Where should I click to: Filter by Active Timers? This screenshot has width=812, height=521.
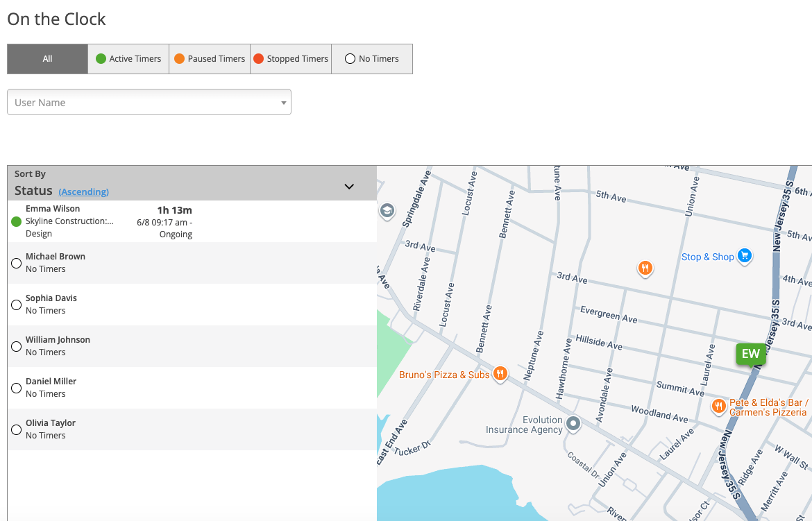(x=128, y=59)
